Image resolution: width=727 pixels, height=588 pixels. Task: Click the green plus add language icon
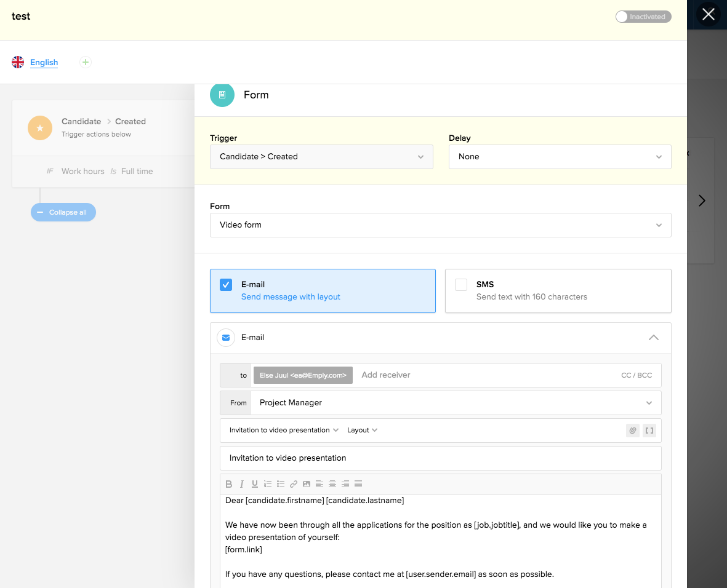86,62
